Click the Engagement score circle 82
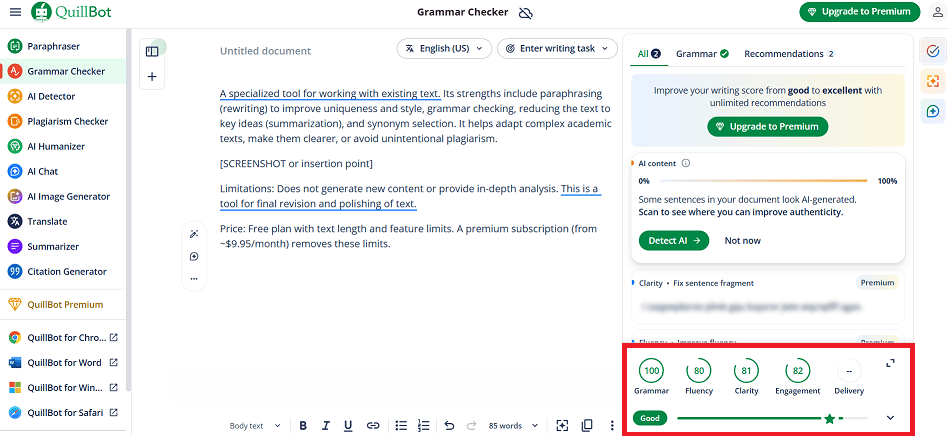The height and width of the screenshot is (436, 949). pos(798,371)
